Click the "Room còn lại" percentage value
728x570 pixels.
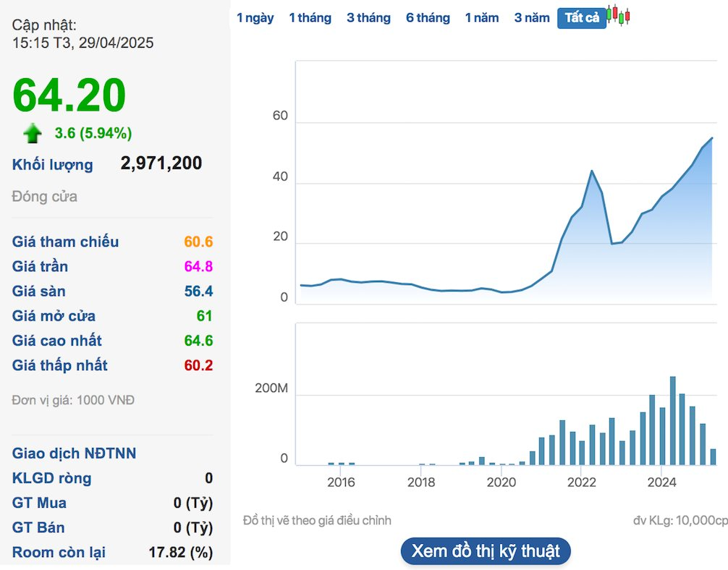(x=180, y=553)
